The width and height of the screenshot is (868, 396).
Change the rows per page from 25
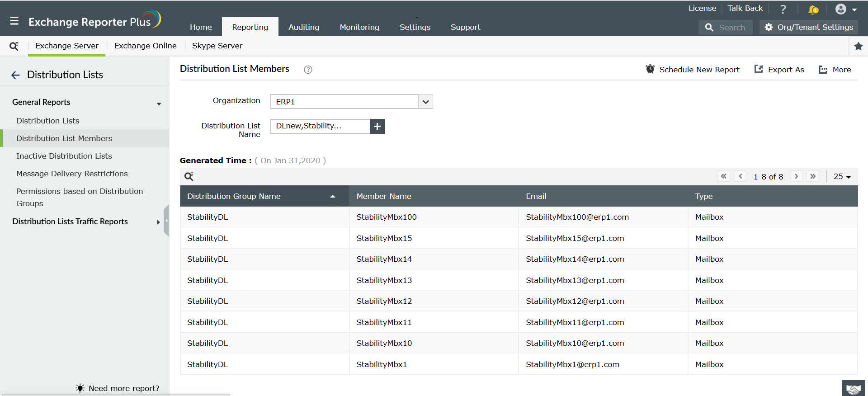[842, 177]
